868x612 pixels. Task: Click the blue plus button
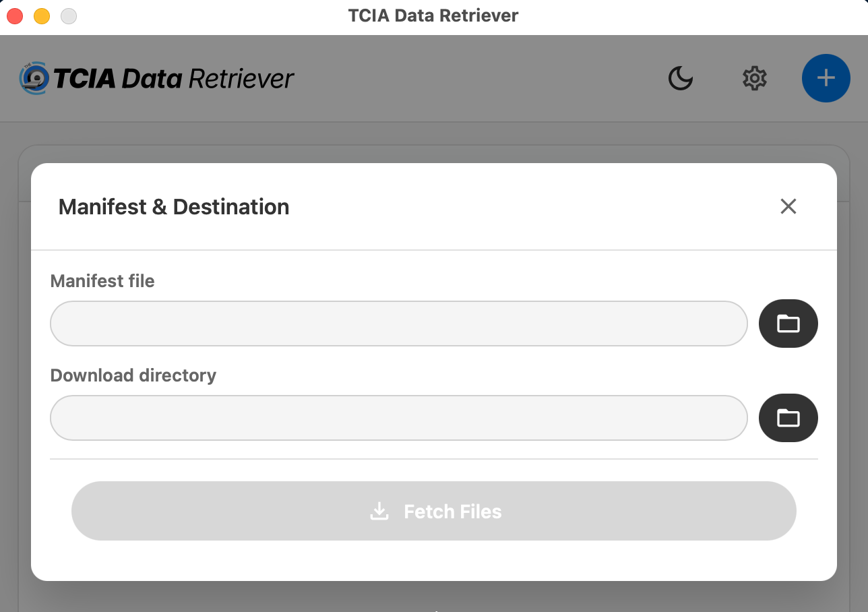pos(826,78)
